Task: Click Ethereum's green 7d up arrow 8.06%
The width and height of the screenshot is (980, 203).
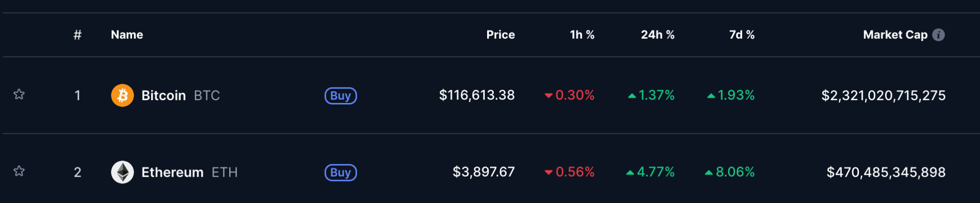Action: [730, 172]
